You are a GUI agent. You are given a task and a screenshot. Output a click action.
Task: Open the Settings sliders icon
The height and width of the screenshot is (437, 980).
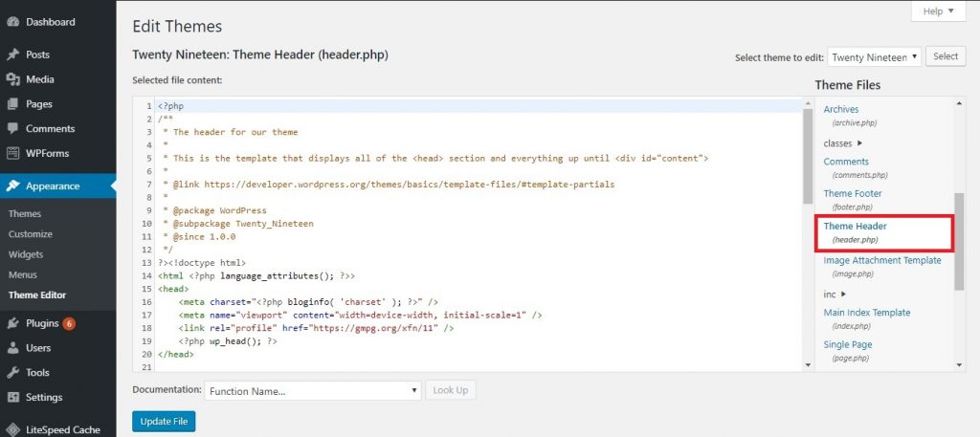click(x=12, y=397)
